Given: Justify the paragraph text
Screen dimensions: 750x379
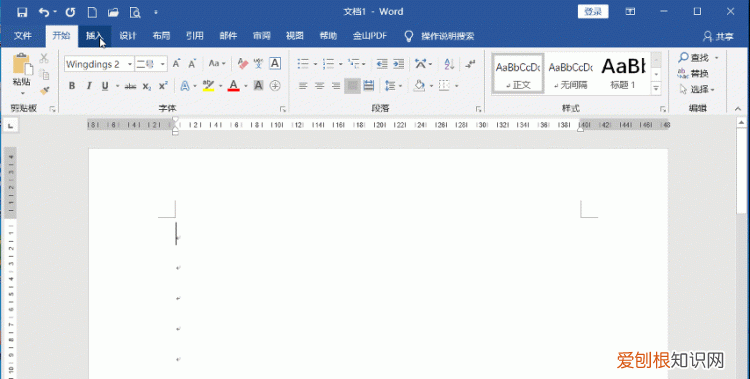Looking at the screenshot, I should click(x=353, y=86).
